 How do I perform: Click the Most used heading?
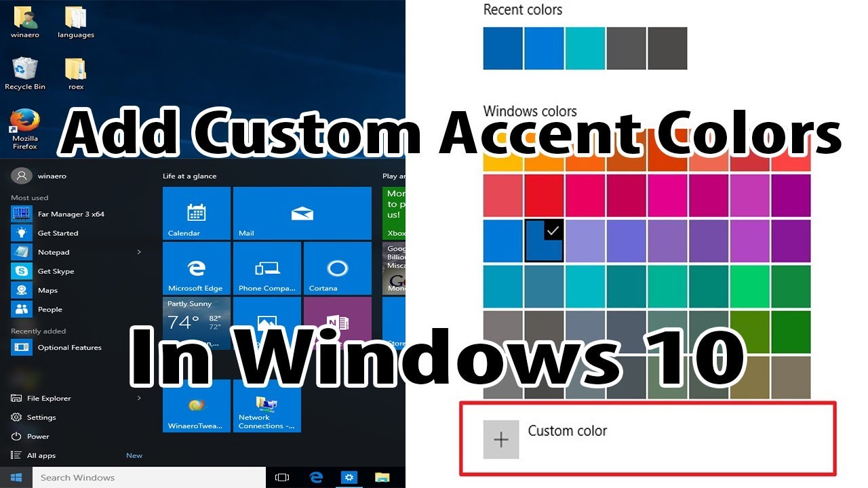tap(30, 198)
